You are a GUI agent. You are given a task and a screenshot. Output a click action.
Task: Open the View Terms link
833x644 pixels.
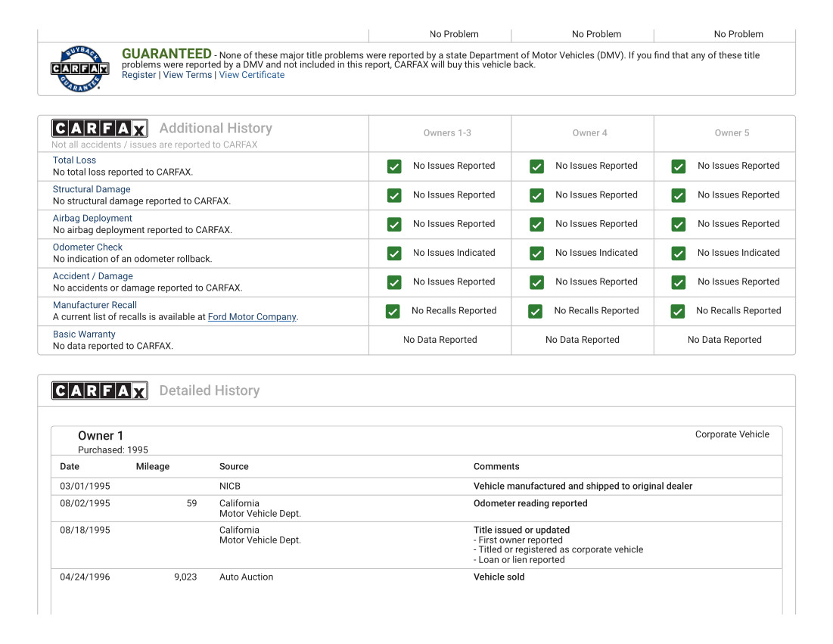tap(187, 75)
